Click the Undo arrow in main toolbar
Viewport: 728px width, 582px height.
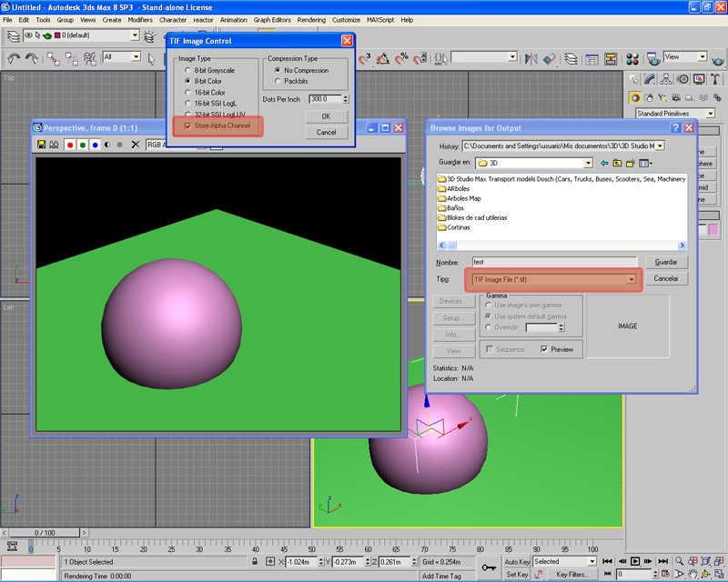click(14, 59)
